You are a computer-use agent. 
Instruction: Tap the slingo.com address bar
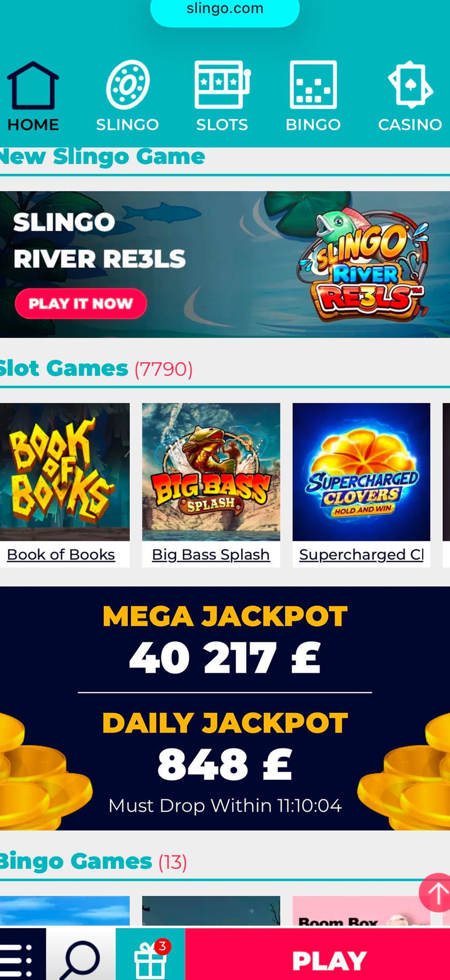(225, 11)
